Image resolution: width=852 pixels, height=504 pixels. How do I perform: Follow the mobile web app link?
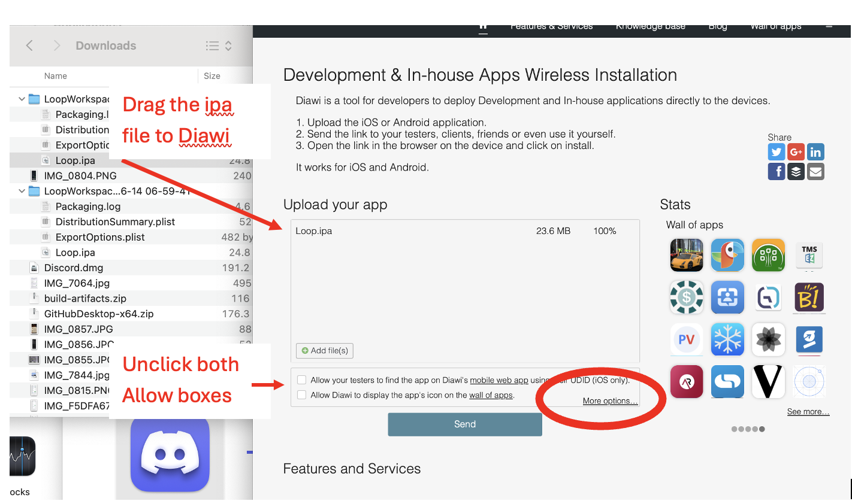(x=499, y=380)
